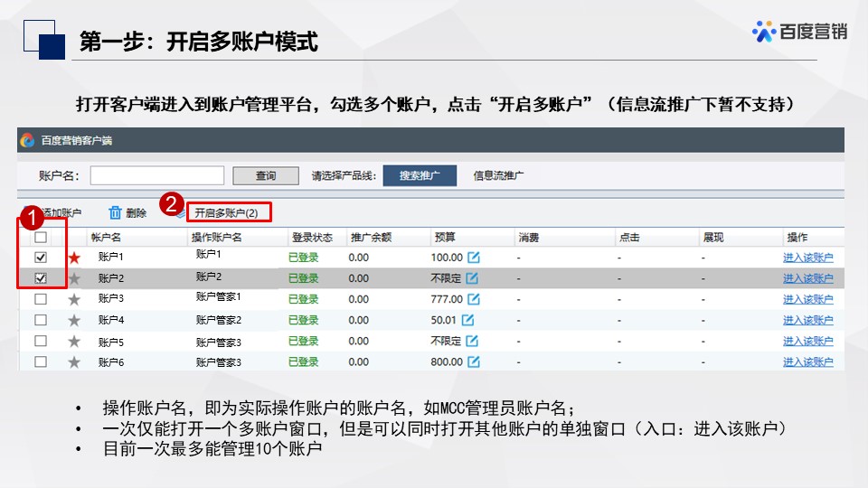
Task: Edit the 777.00 budget with pencil icon
Action: (x=473, y=299)
